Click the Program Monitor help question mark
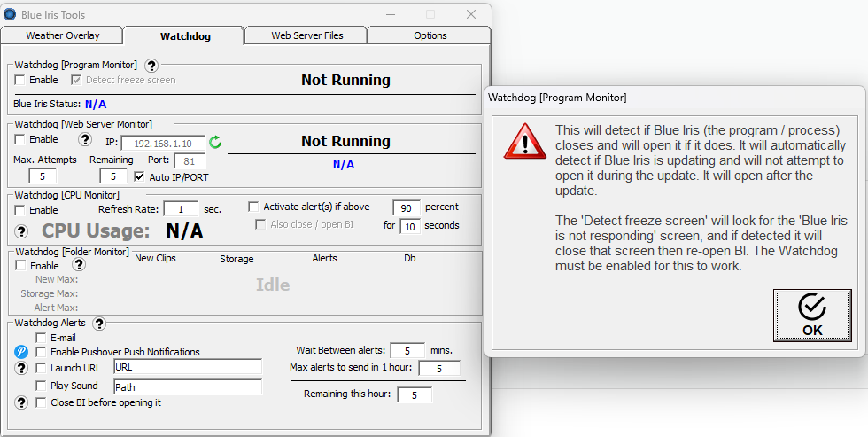Viewport: 868px width, 437px height. (151, 65)
